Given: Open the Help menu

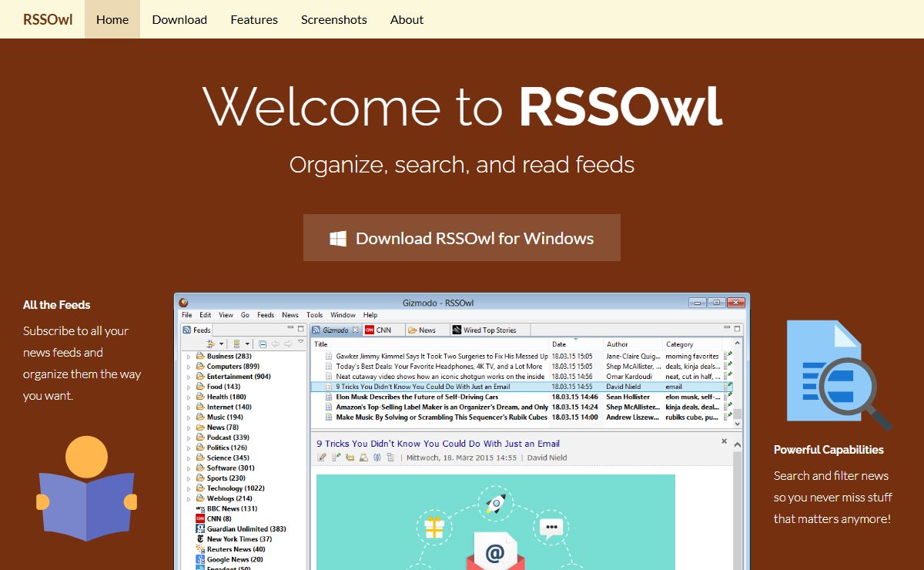Looking at the screenshot, I should (x=370, y=315).
